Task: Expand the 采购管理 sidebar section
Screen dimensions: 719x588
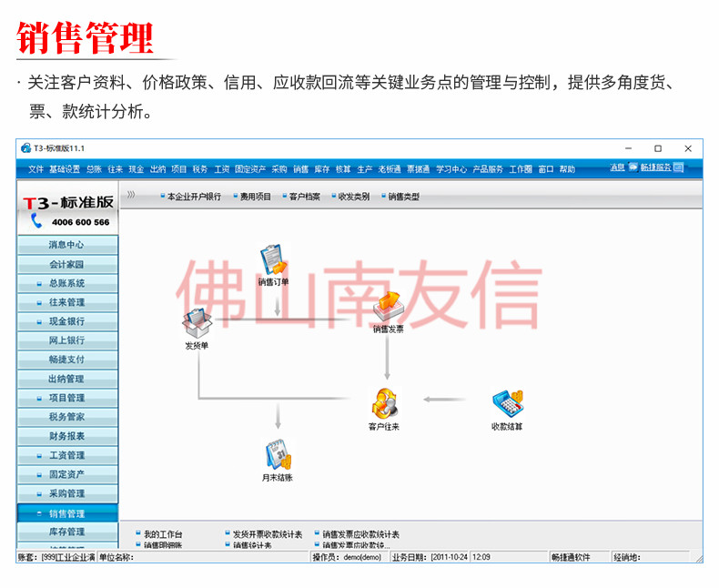Action: click(39, 494)
